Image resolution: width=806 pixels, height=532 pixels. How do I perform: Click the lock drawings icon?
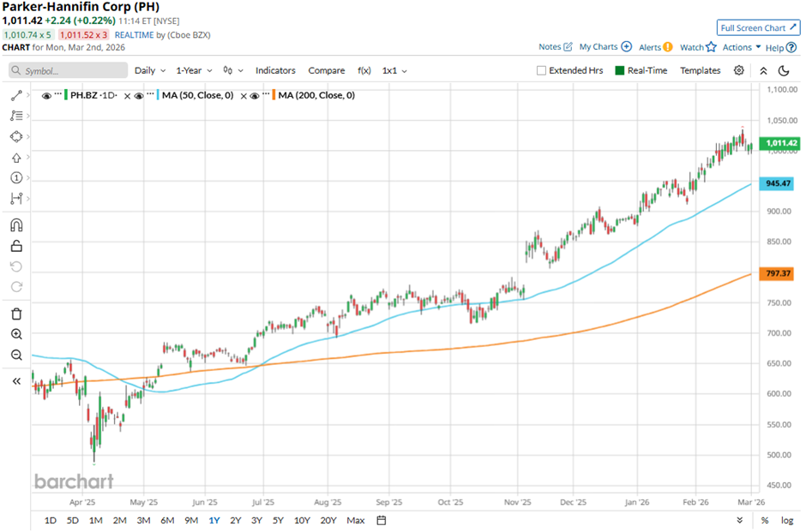(x=16, y=246)
